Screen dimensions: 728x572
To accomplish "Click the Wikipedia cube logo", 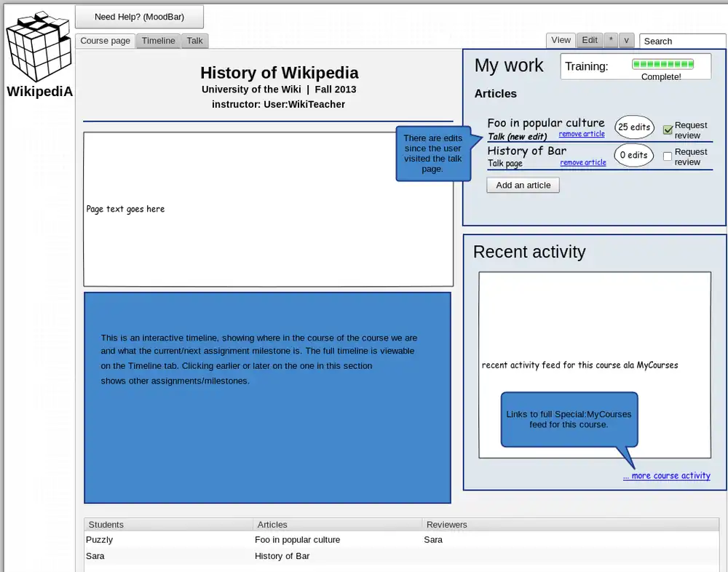I will point(36,47).
